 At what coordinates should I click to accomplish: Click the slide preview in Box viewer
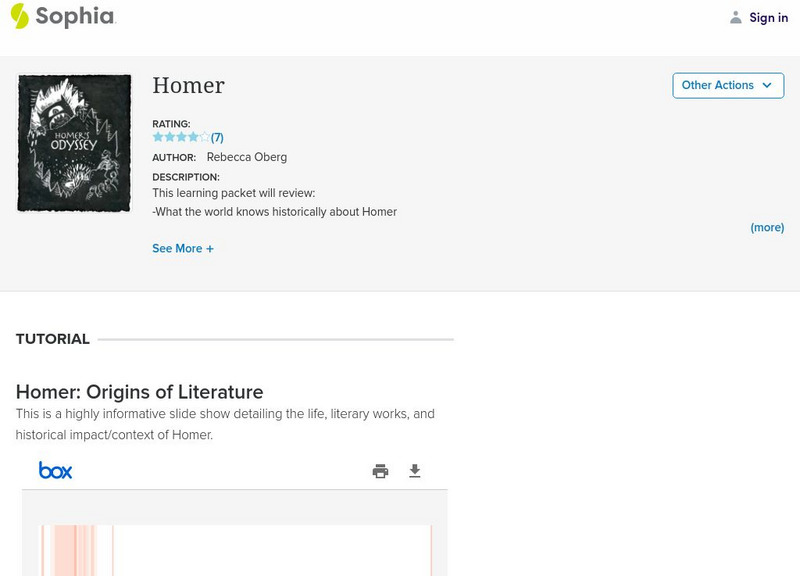tap(235, 550)
